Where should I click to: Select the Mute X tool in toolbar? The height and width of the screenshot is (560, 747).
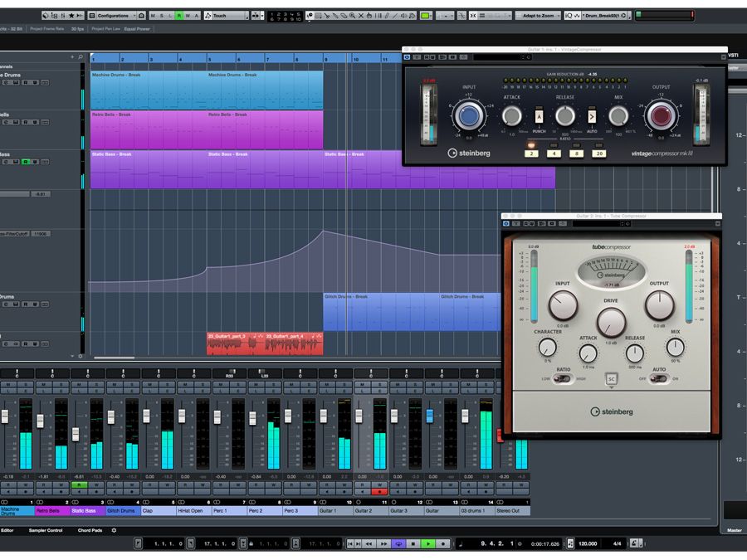tap(361, 16)
